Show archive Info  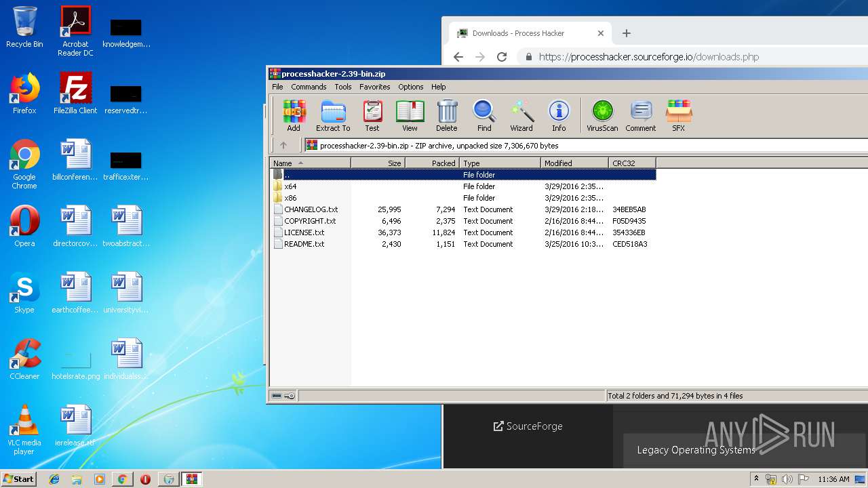tap(559, 115)
